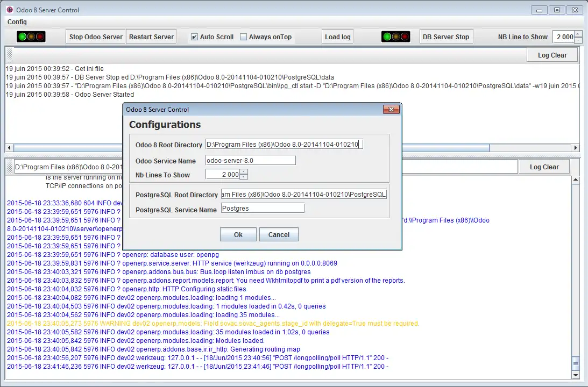
Task: Click the 'DB Server Stop ed' log line
Action: [x=170, y=77]
